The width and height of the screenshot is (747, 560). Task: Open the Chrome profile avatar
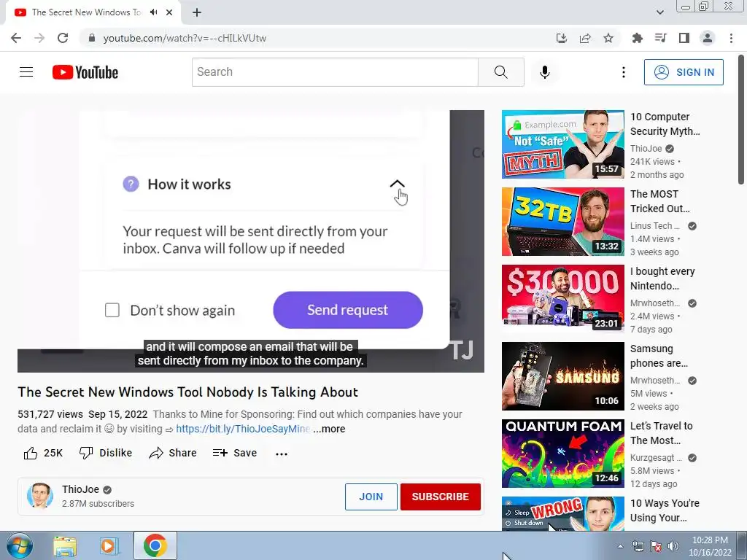pos(708,38)
